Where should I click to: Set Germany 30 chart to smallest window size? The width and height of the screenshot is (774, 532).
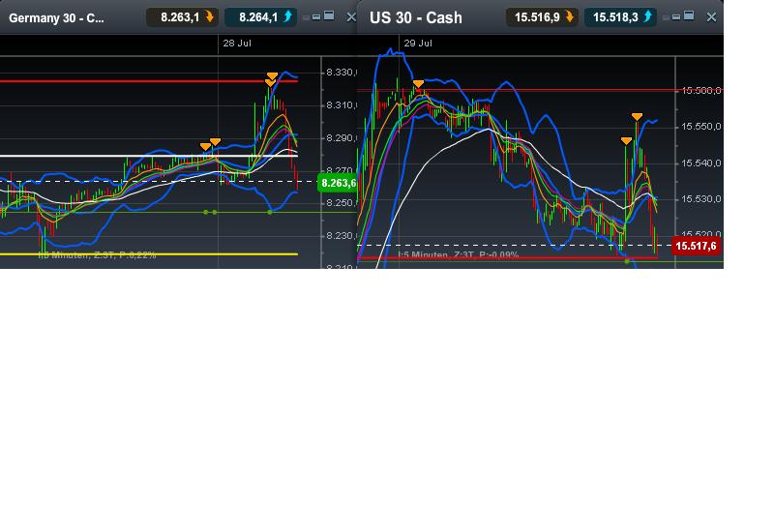pyautogui.click(x=306, y=17)
